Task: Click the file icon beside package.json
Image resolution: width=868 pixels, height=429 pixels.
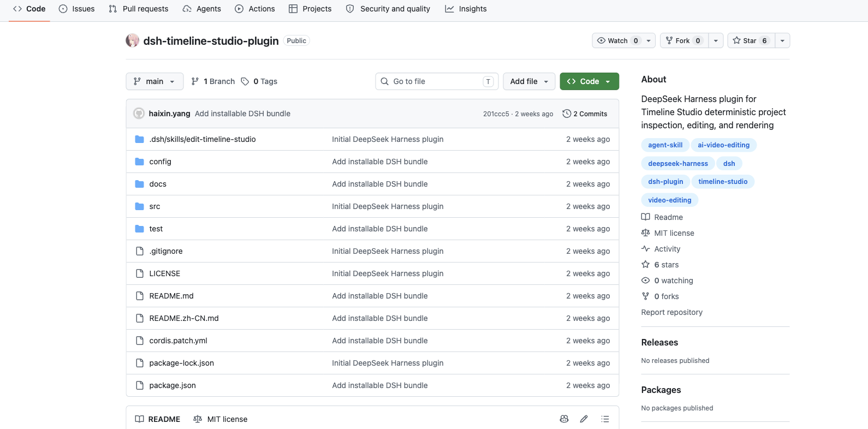Action: point(140,385)
